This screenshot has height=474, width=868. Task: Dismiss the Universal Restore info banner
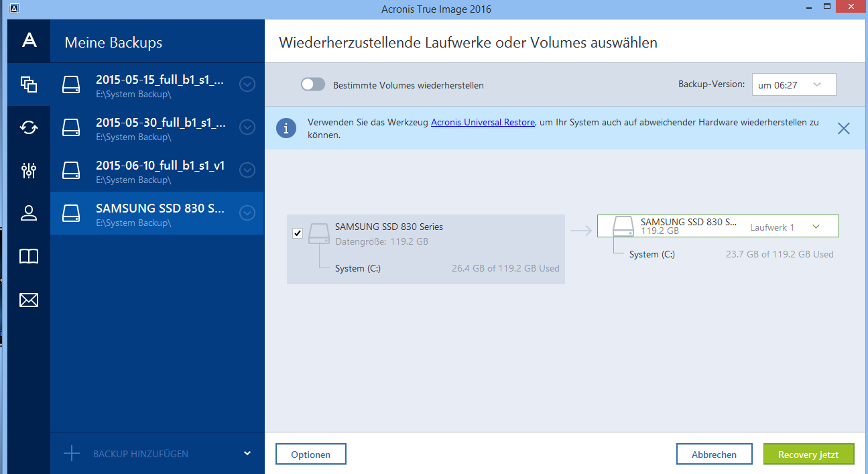(x=843, y=128)
